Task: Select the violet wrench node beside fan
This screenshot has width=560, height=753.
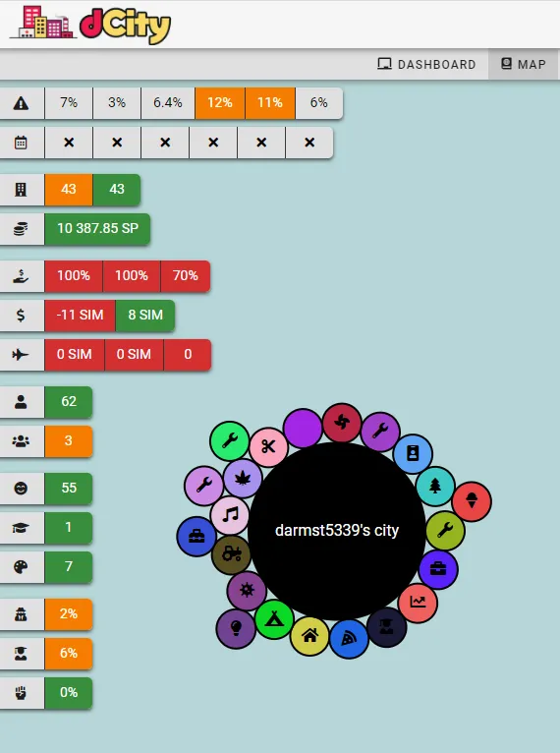Action: [380, 432]
